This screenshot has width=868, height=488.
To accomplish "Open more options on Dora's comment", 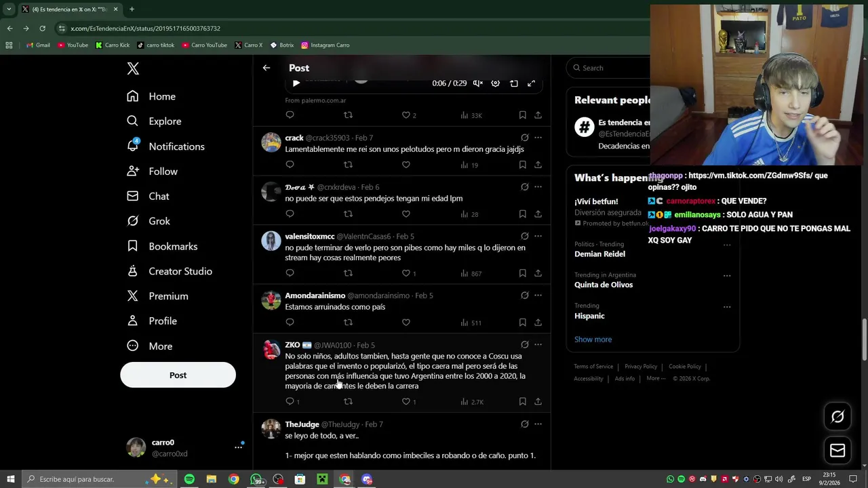I will [x=538, y=187].
